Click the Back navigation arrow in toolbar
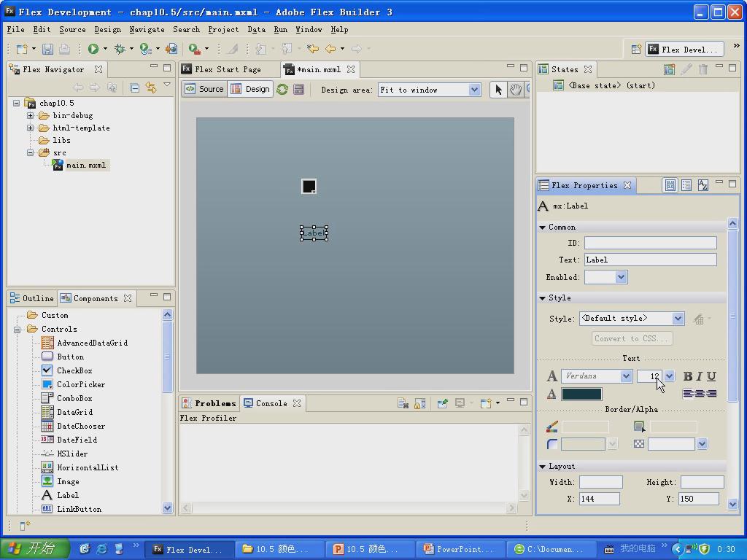Viewport: 747px width, 560px height. click(x=330, y=49)
